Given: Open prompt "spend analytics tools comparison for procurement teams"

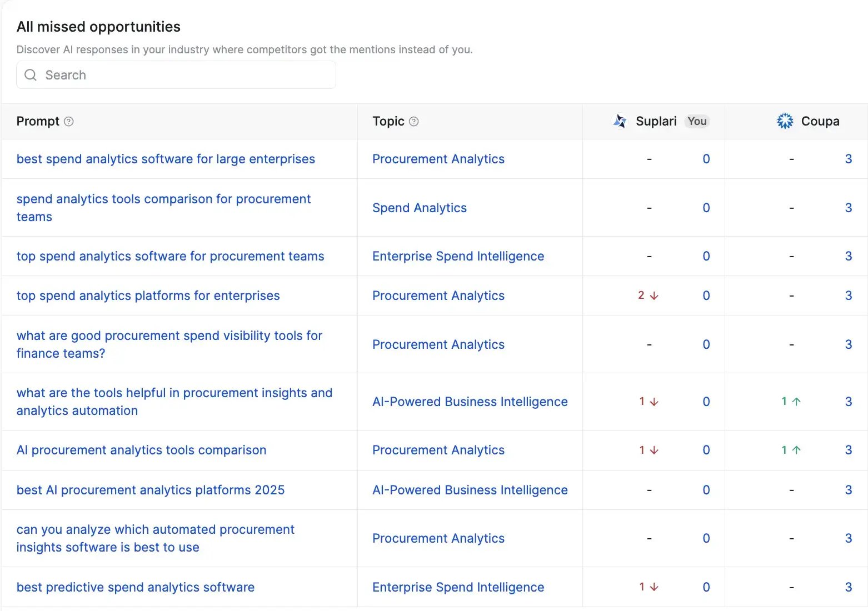Looking at the screenshot, I should (x=163, y=208).
